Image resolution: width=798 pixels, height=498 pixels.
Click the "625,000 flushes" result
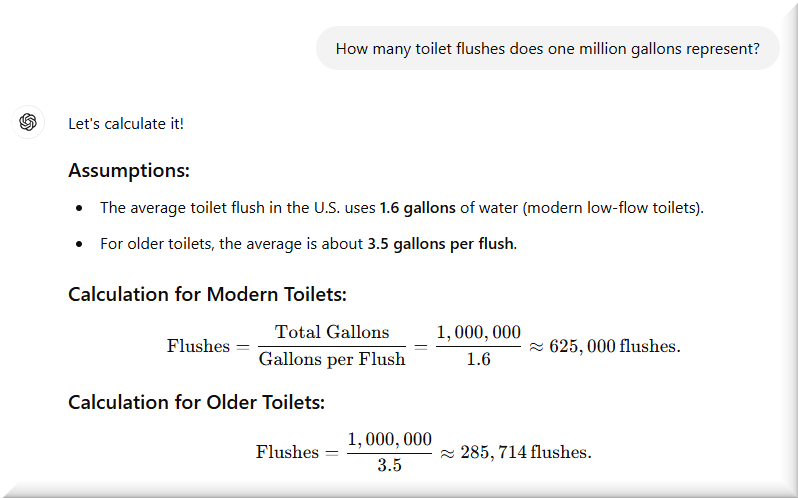(619, 346)
